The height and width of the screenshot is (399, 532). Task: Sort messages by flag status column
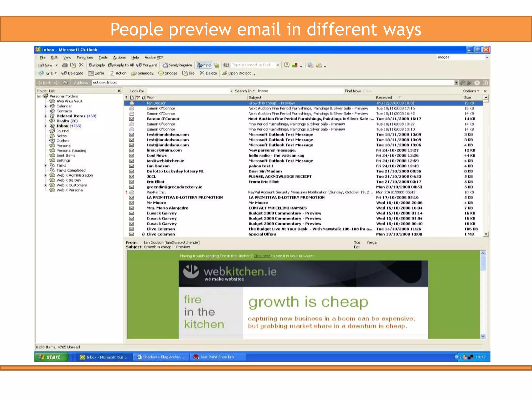click(138, 97)
